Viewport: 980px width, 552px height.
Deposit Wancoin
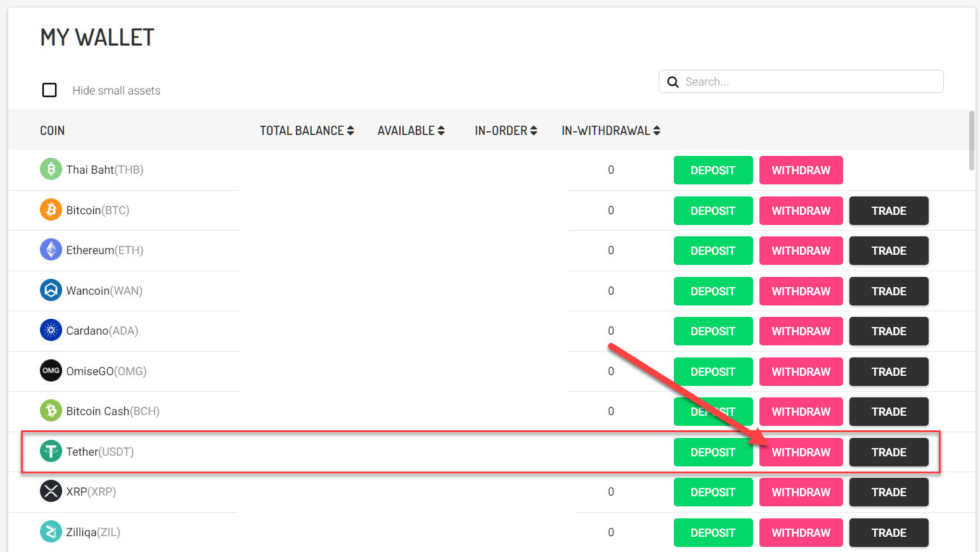[x=713, y=291]
